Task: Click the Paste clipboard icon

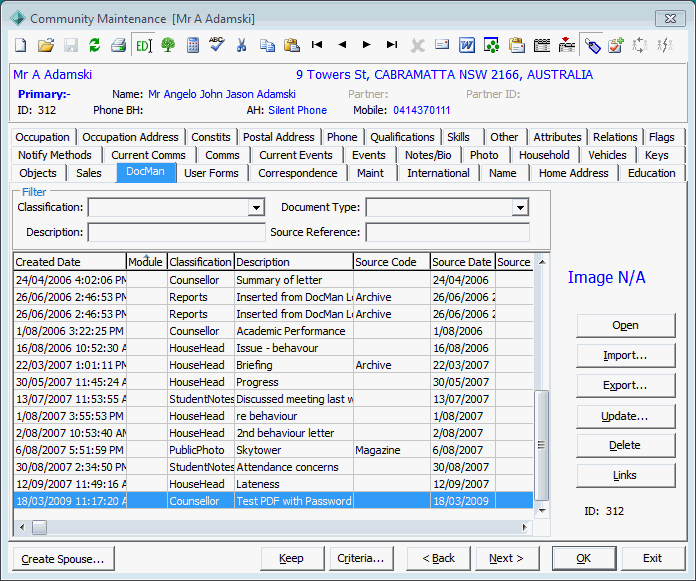Action: [292, 45]
